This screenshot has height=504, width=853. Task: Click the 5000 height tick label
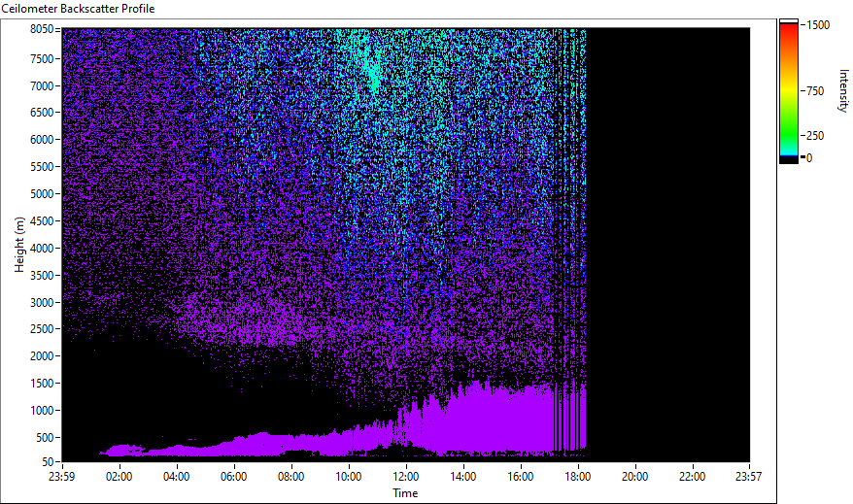tap(42, 194)
